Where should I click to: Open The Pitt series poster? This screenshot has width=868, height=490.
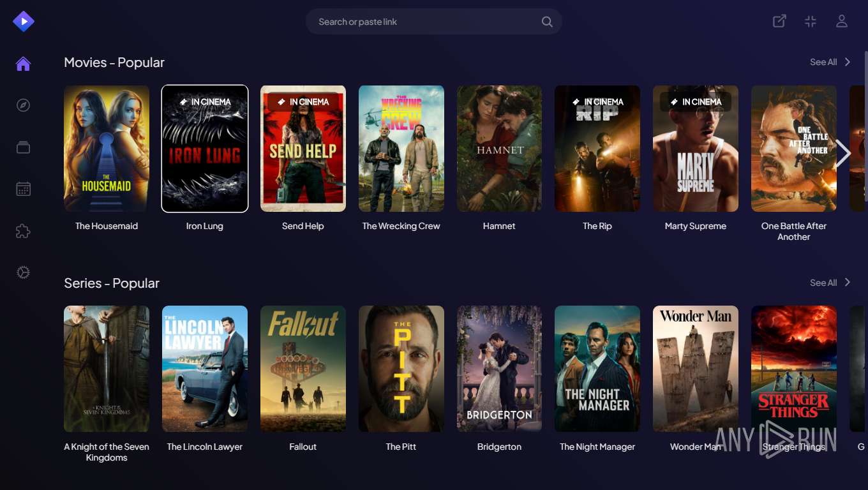pyautogui.click(x=401, y=369)
